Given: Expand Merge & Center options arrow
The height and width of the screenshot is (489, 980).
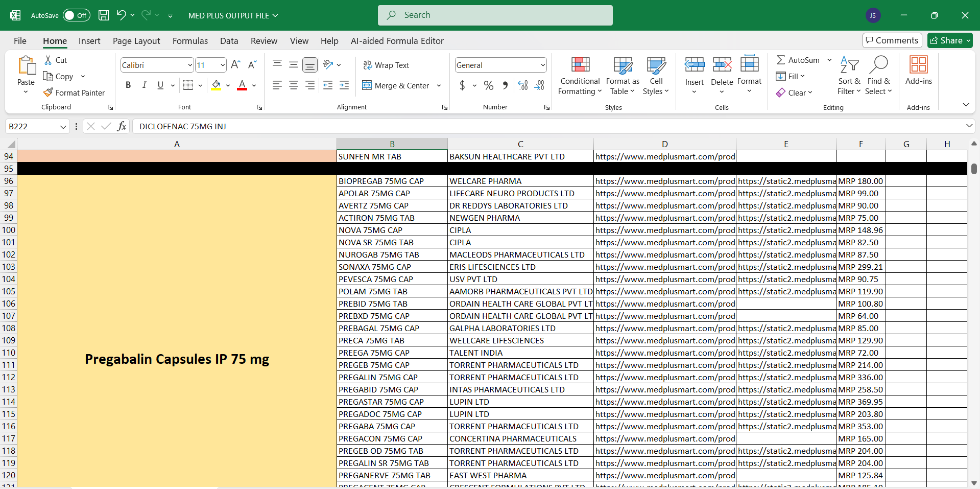Looking at the screenshot, I should [x=439, y=85].
